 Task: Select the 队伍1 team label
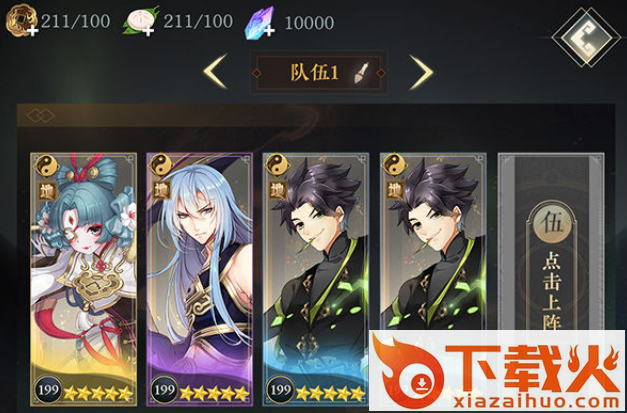[315, 73]
